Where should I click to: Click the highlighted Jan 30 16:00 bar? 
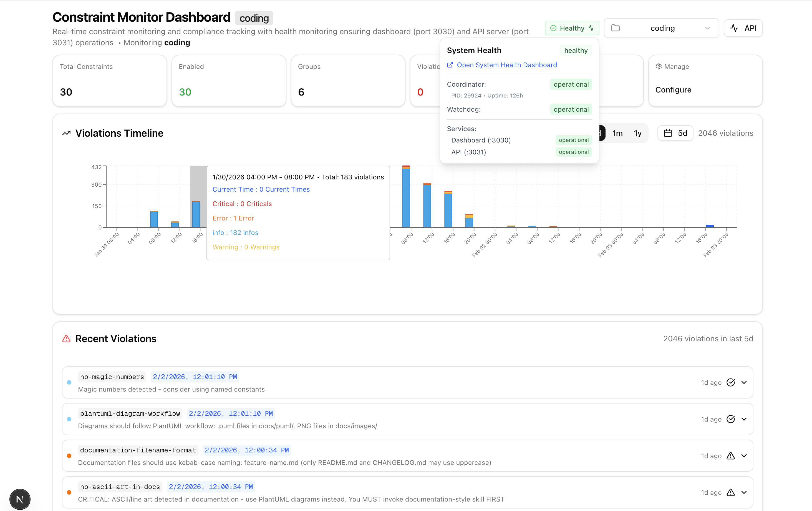point(196,214)
